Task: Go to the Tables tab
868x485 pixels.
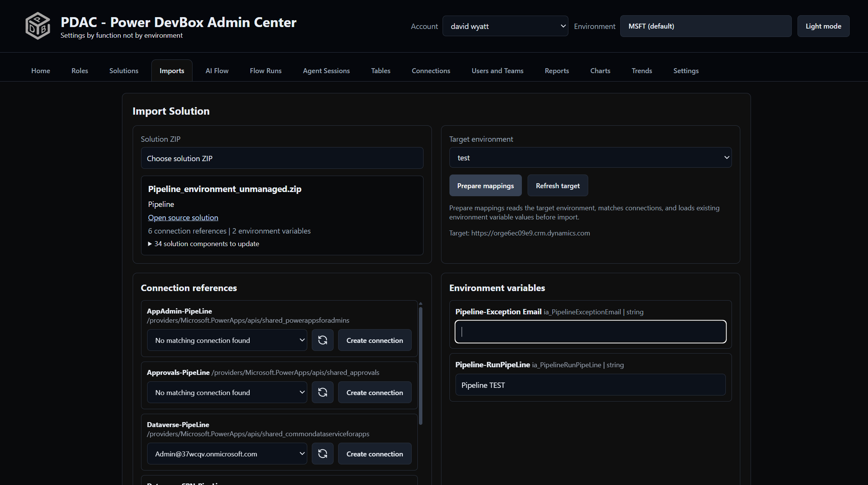Action: pos(381,70)
